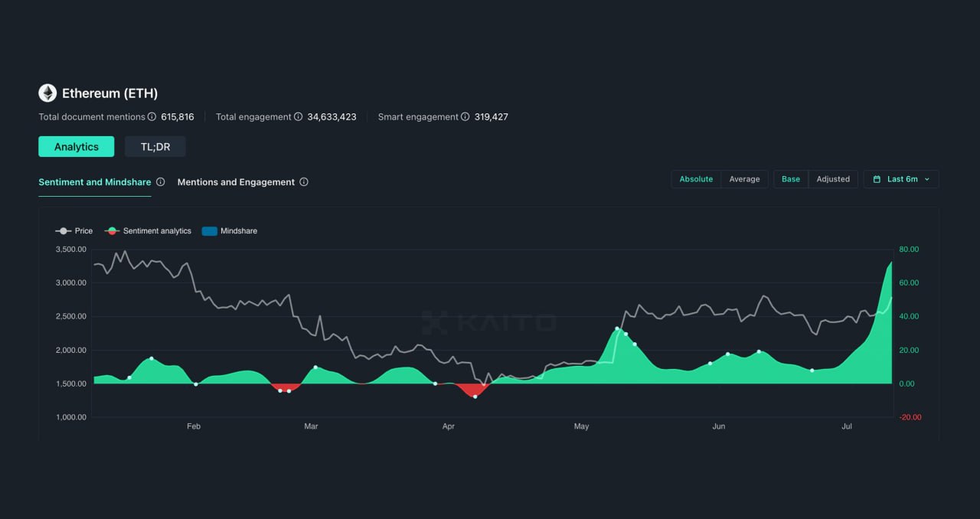Click the Total document mentions label

[92, 117]
